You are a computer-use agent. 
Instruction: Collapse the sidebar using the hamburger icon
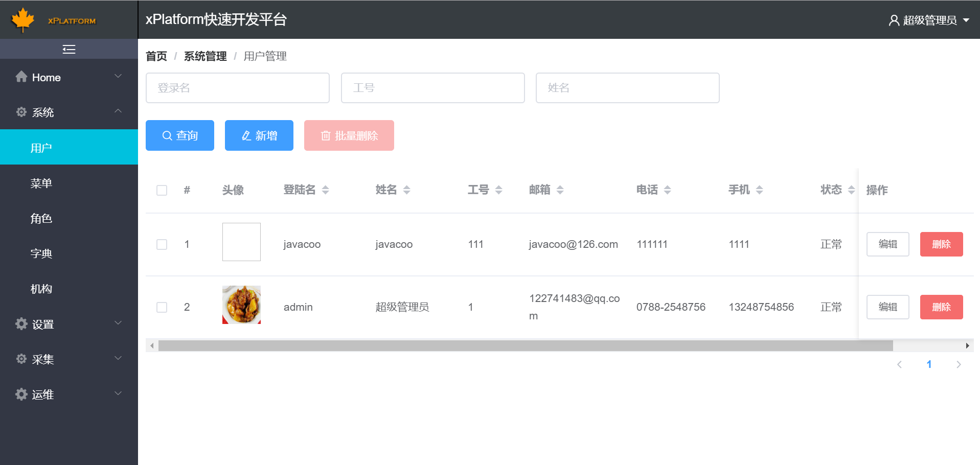click(69, 49)
